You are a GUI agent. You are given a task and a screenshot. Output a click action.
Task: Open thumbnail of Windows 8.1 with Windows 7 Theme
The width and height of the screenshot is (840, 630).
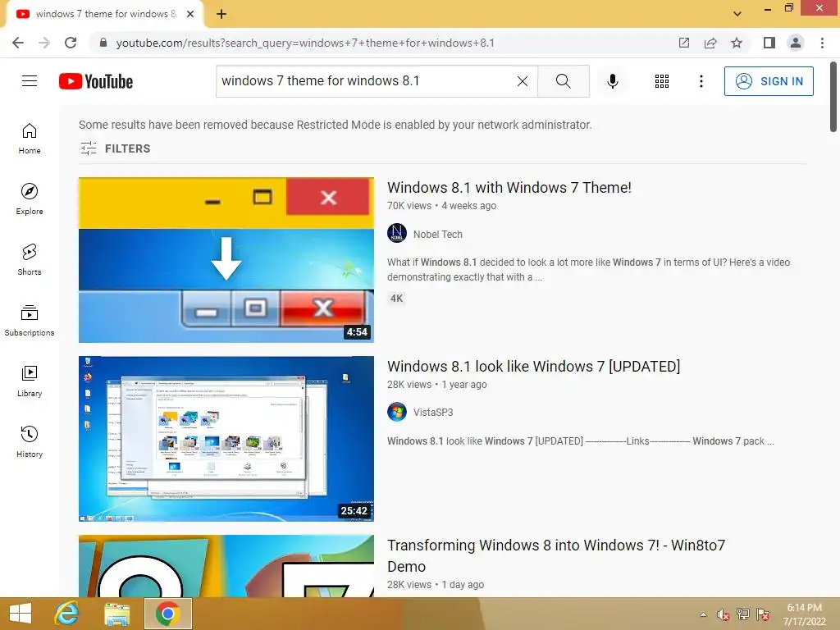point(226,260)
